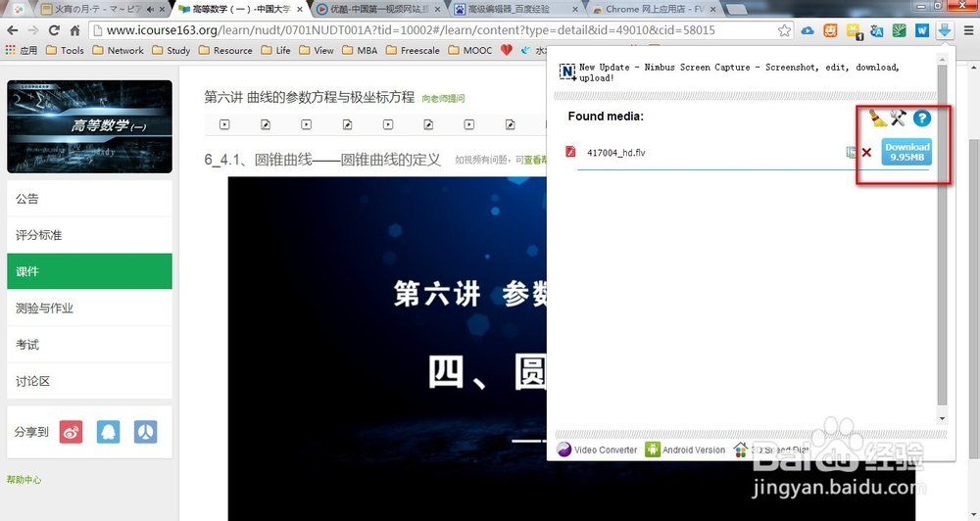
Task: Clear the media list with the broom icon
Action: coord(878,118)
